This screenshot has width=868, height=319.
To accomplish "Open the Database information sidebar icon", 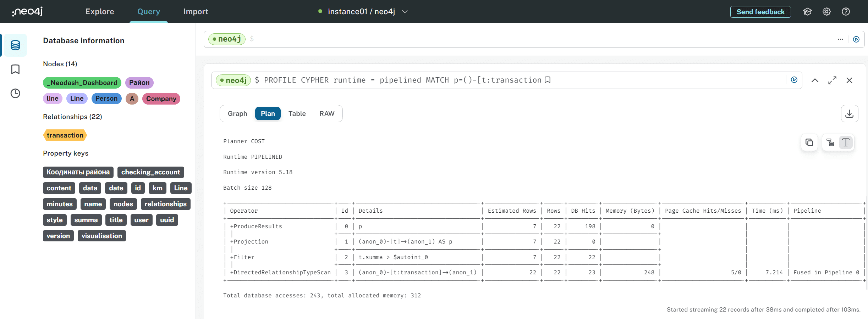I will [15, 45].
